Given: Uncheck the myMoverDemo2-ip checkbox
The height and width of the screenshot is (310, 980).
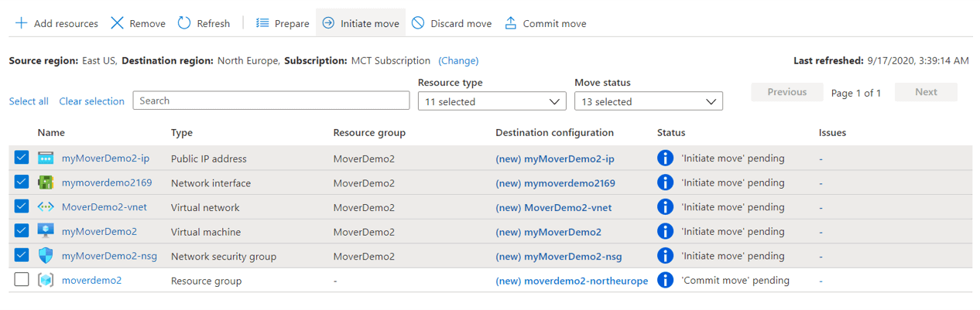Looking at the screenshot, I should click(x=22, y=158).
